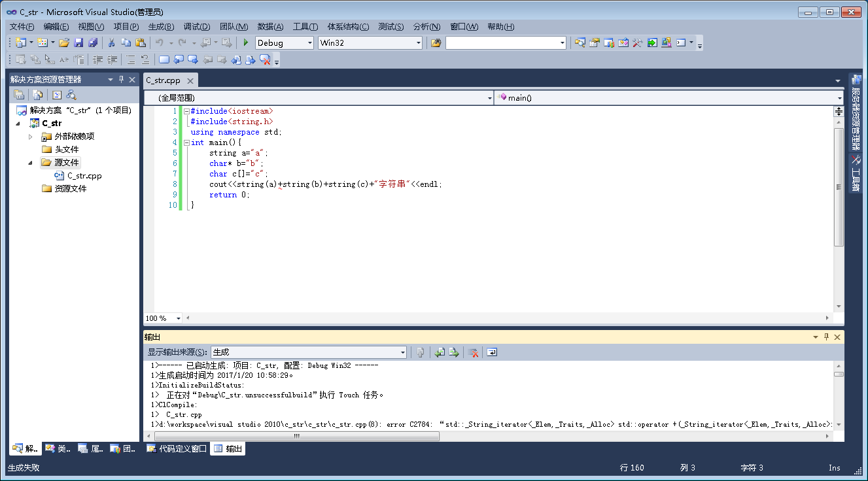Start debugging with the green run arrow
Screen dimensions: 868x481
pyautogui.click(x=245, y=42)
